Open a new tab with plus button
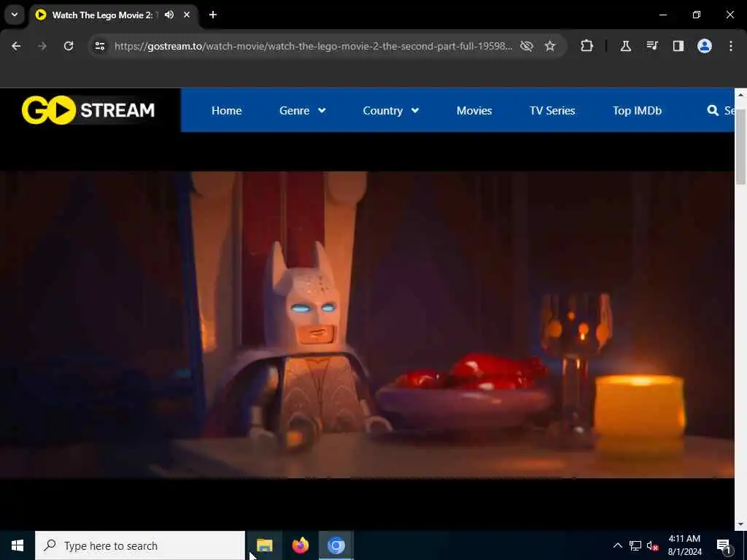The width and height of the screenshot is (747, 560). click(x=213, y=15)
